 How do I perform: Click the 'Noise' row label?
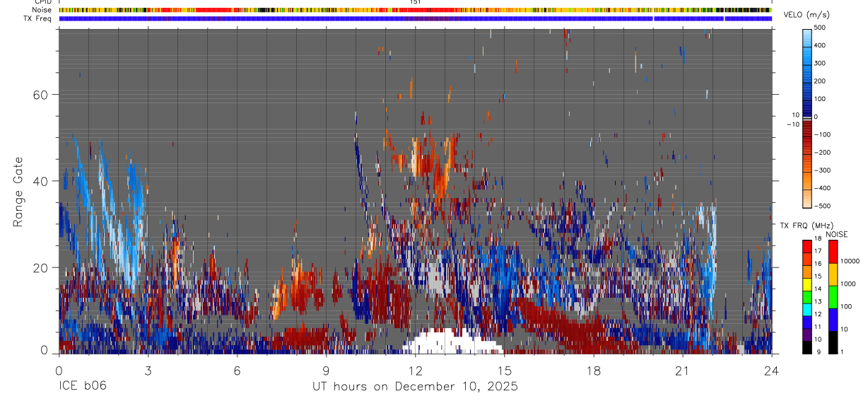point(42,11)
